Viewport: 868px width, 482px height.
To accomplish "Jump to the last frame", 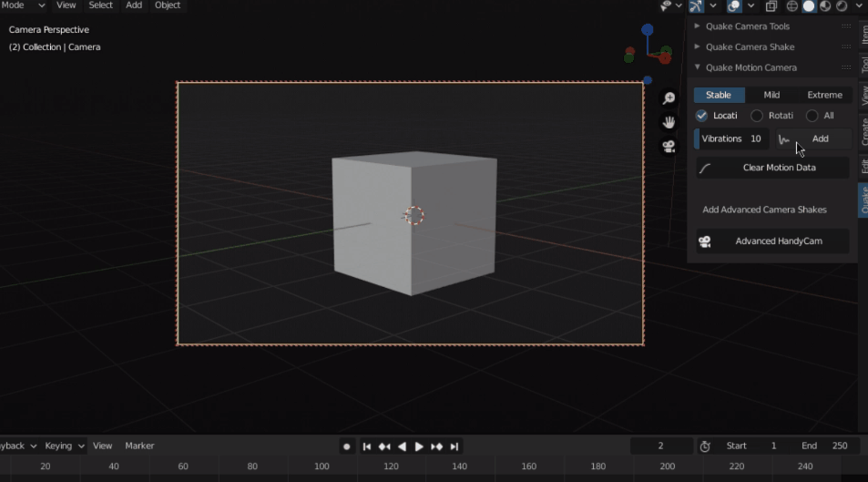I will [454, 446].
